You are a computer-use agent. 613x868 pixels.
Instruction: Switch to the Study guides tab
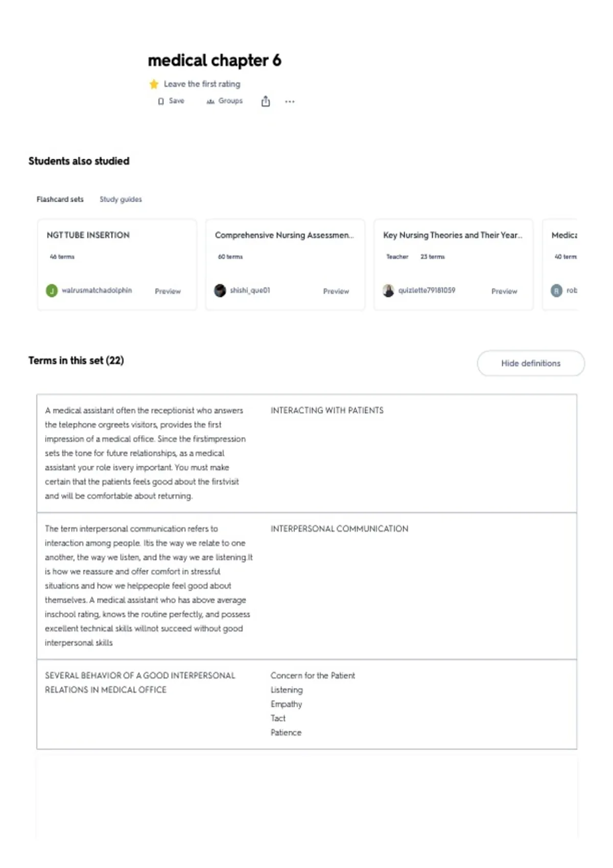click(x=121, y=199)
